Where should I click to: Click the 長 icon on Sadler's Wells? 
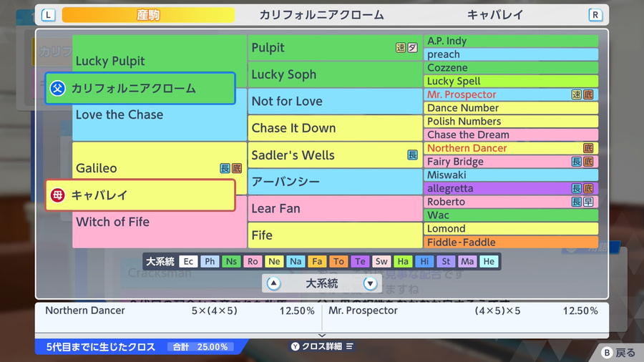coord(412,155)
